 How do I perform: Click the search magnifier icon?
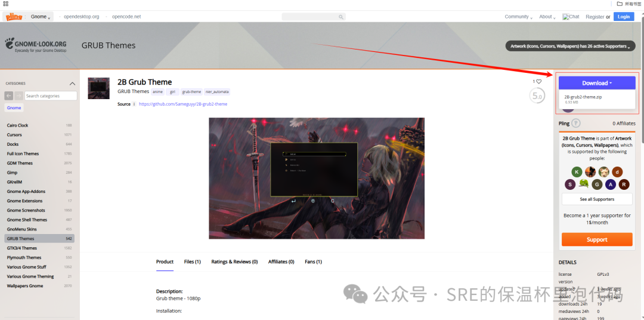pyautogui.click(x=341, y=17)
